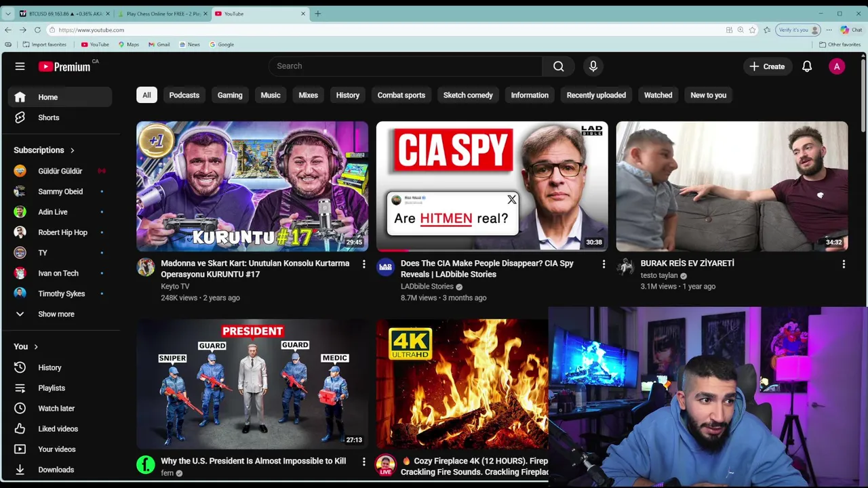Select the Recently uploaded filter chip
868x488 pixels.
[596, 95]
